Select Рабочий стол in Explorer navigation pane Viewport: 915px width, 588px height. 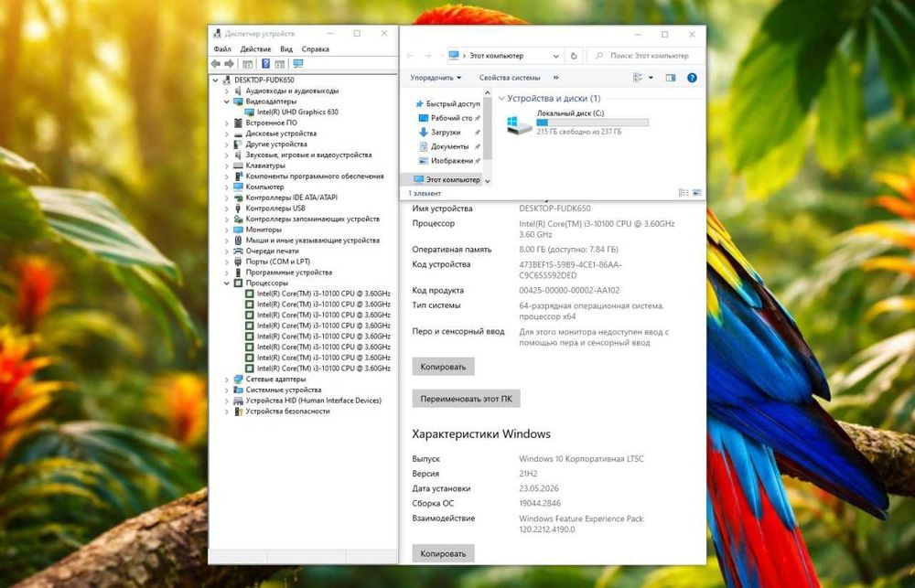pos(446,118)
